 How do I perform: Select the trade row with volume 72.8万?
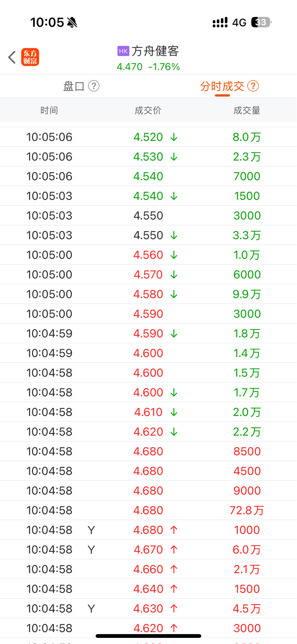coord(148,510)
